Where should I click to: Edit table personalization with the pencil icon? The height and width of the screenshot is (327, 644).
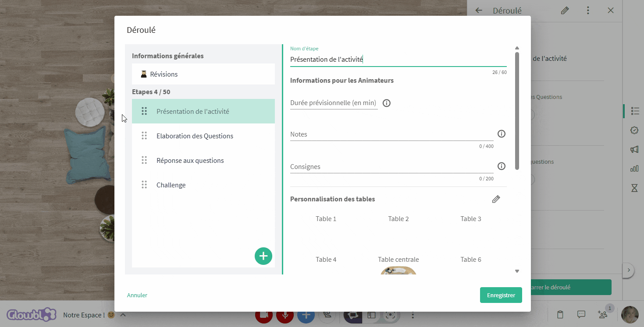click(x=496, y=199)
